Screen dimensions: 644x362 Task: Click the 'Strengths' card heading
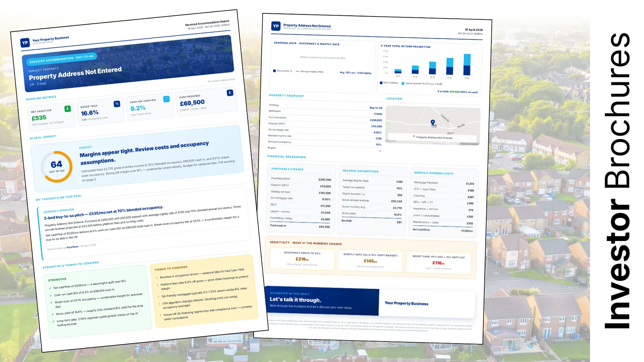pos(57,280)
